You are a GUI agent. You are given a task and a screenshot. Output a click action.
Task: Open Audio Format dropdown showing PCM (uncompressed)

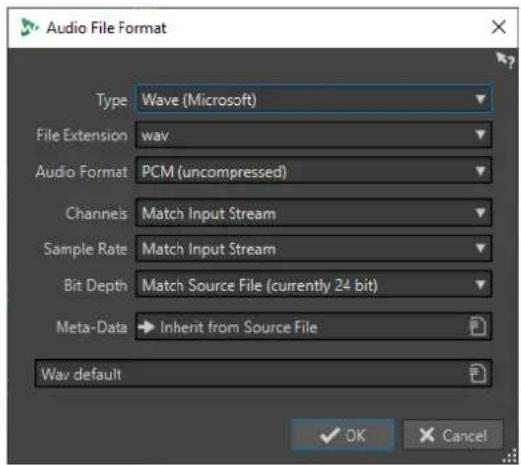(313, 171)
